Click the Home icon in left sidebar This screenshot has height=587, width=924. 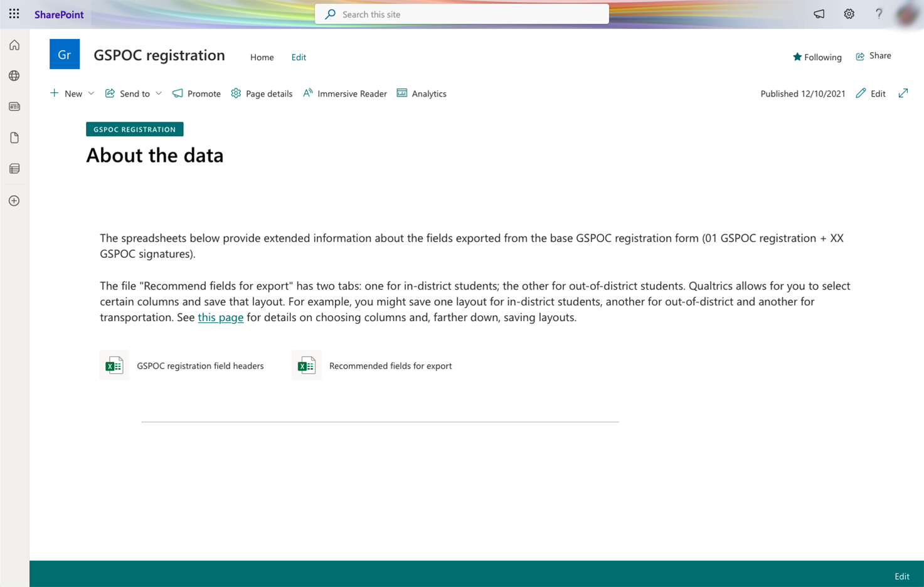pos(14,45)
